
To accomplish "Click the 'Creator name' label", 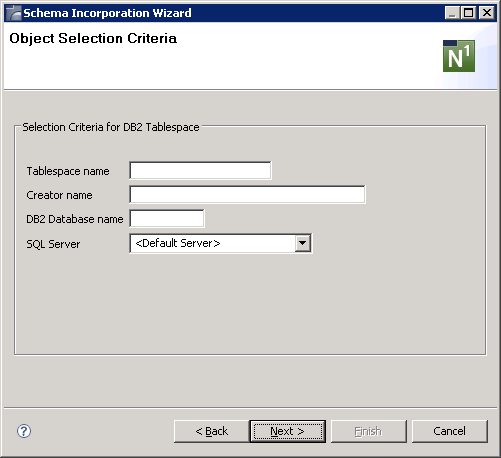I will click(x=59, y=195).
